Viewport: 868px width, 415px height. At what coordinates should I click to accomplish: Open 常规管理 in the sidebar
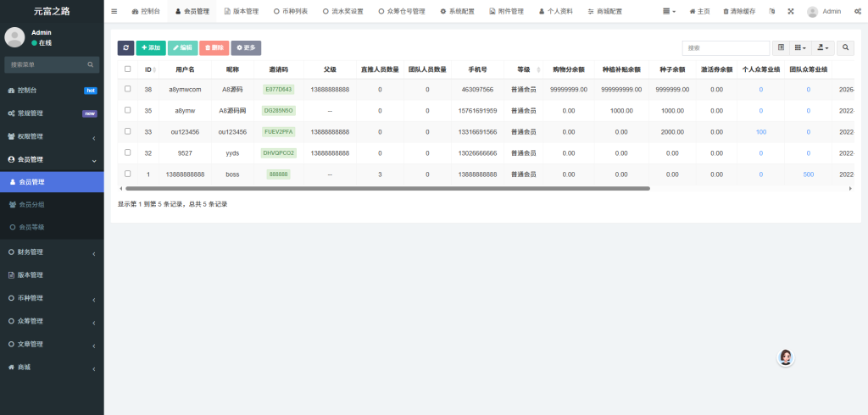click(52, 113)
